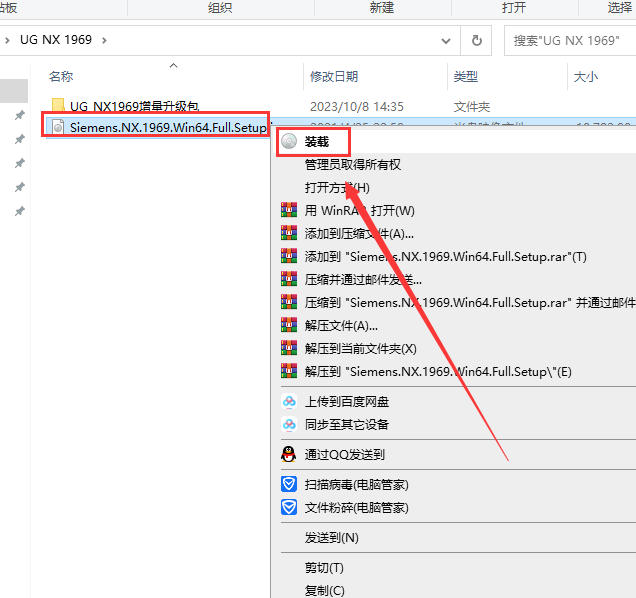
Task: Click Baidu Netdisk icon beside 同步至其它设备
Action: pyautogui.click(x=289, y=424)
